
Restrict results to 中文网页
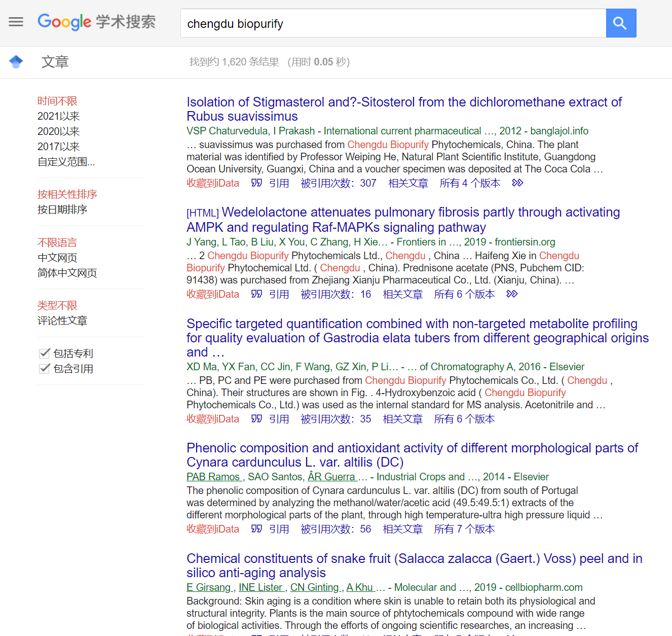57,258
